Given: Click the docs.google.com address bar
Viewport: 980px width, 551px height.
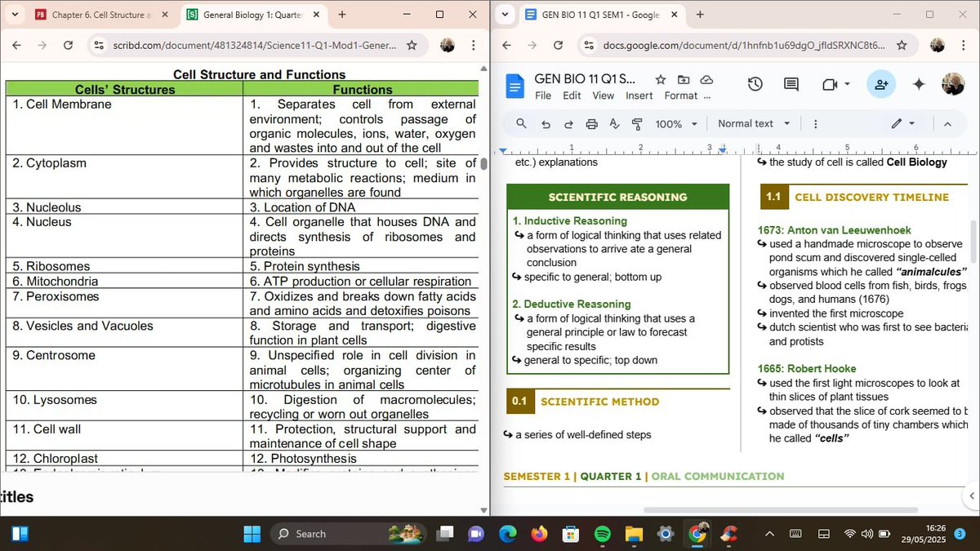Looking at the screenshot, I should click(747, 46).
